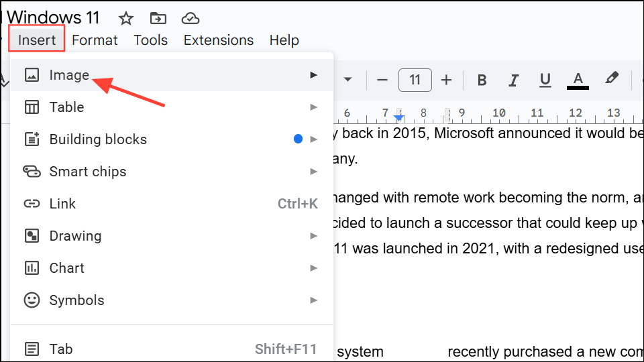
Task: Toggle italic formatting
Action: click(x=513, y=80)
